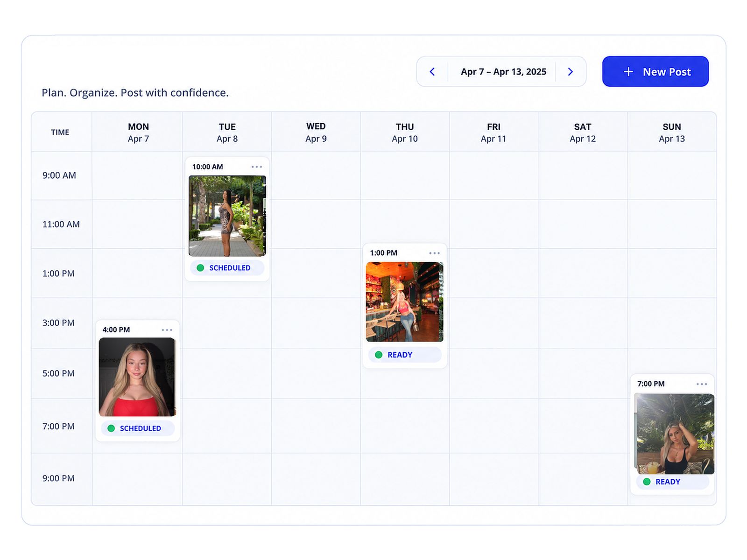Select the THU Apr 10 column header

(x=405, y=133)
